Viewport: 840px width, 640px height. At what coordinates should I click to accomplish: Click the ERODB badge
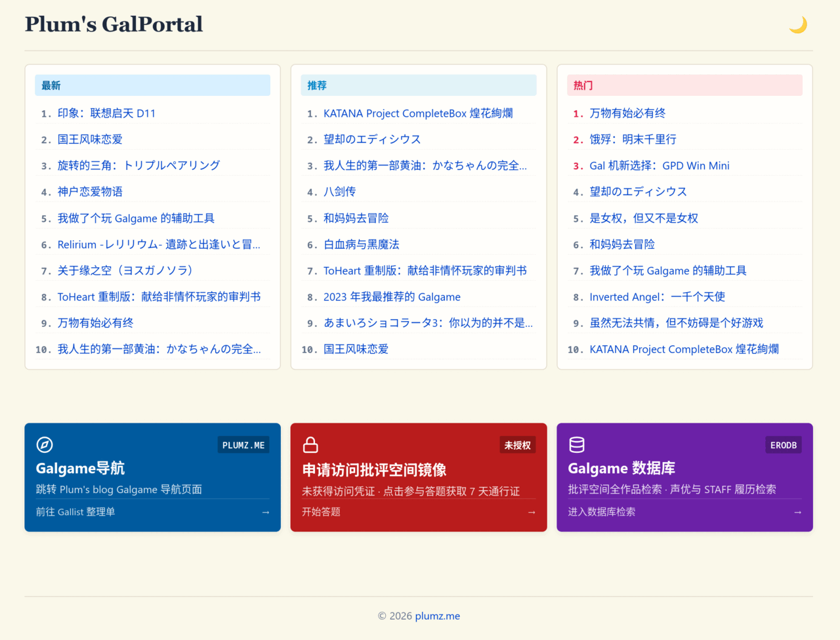tap(784, 445)
